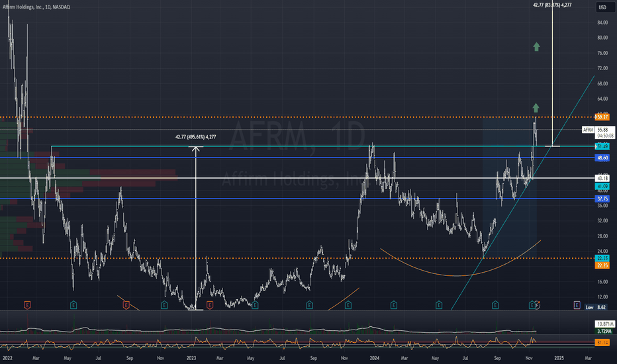
Task: Click the teal 41.09 price label
Action: (x=602, y=186)
